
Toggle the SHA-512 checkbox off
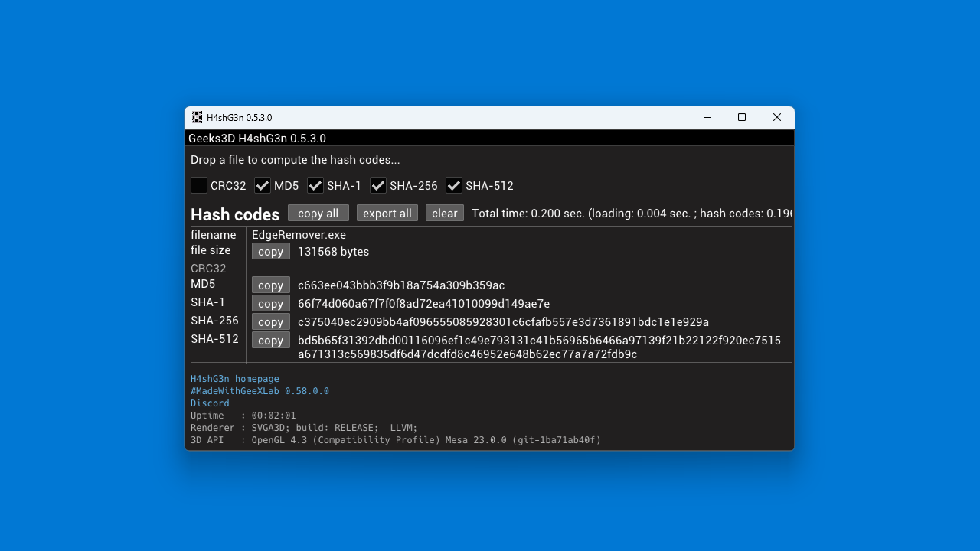[454, 185]
